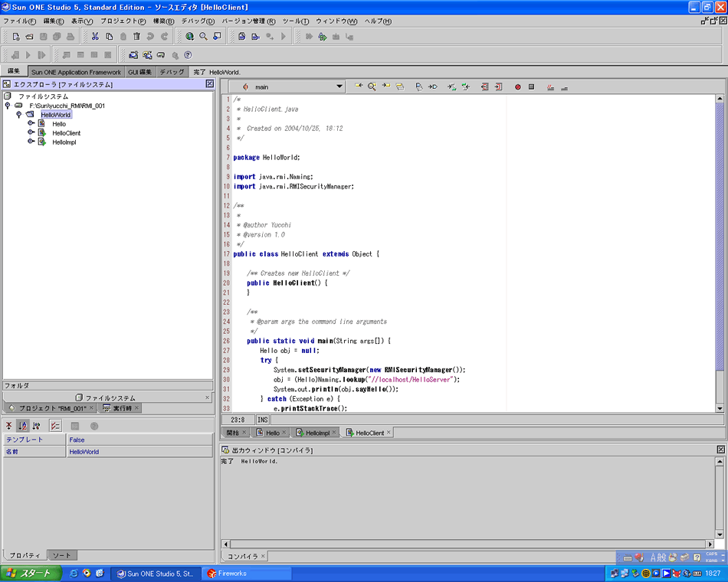This screenshot has width=728, height=582.
Task: Click the green Execute icon in build toolbar
Action: point(322,36)
